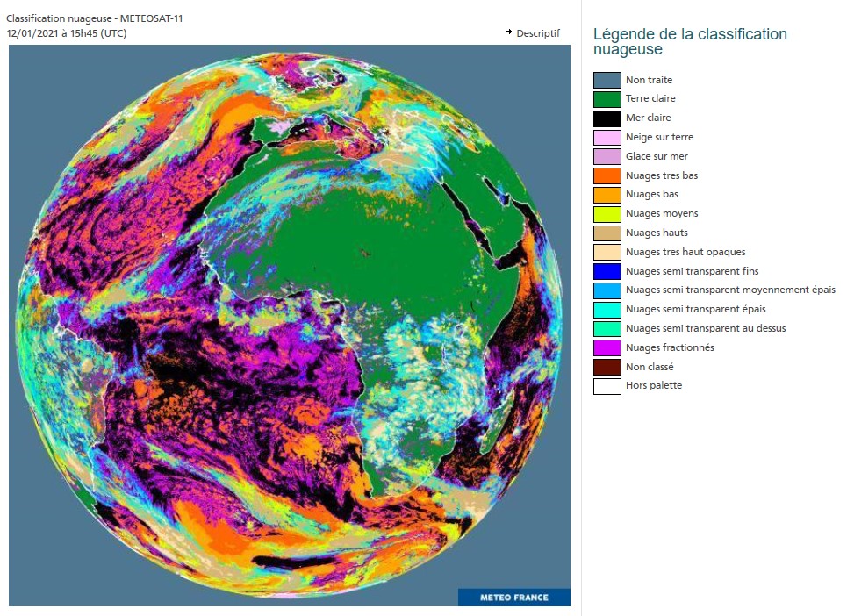Click the Hors palette white swatch

tap(607, 387)
